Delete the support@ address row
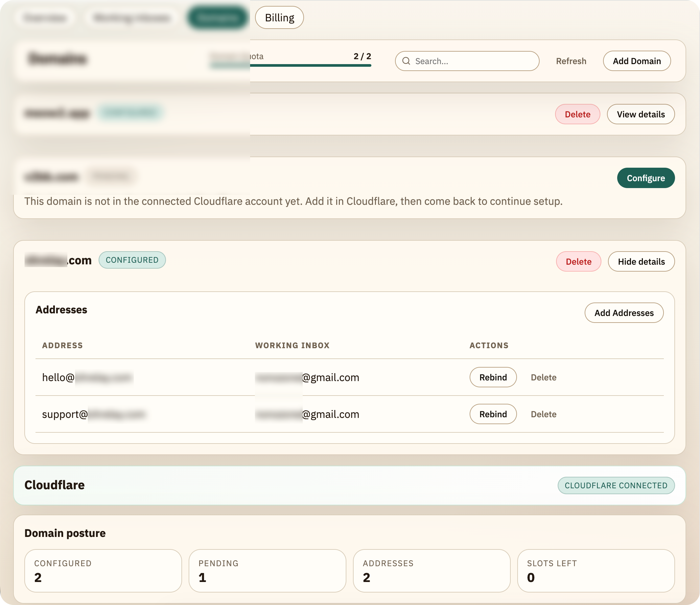 pos(543,414)
